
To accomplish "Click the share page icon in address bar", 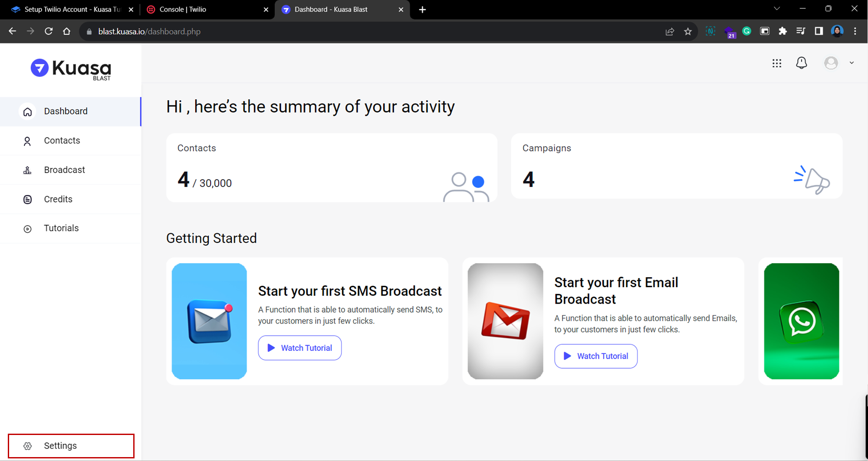I will pos(670,32).
